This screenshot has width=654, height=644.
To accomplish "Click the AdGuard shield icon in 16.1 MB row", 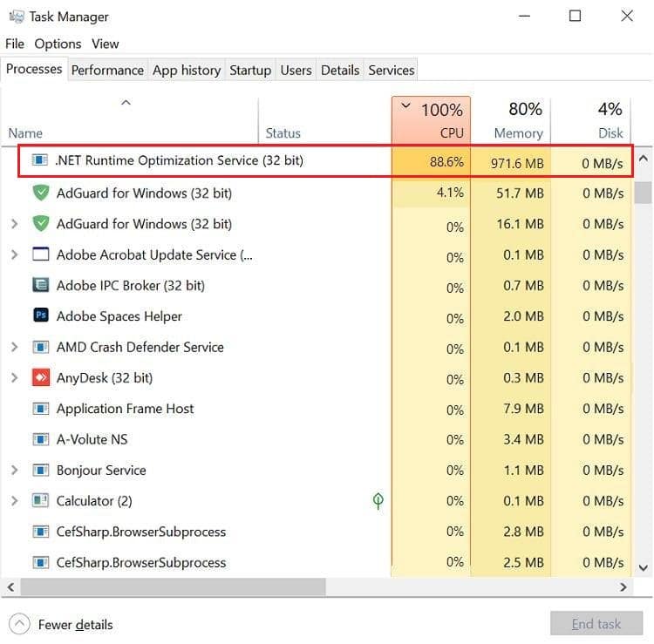I will (41, 224).
